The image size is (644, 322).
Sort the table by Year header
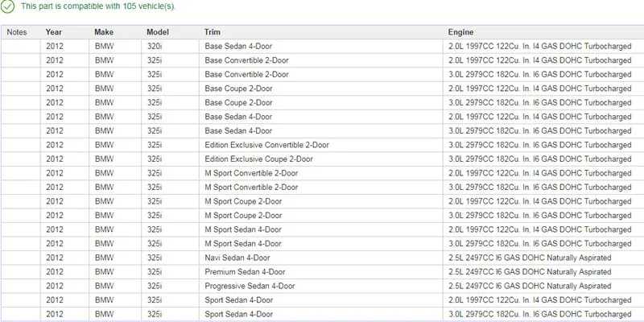pos(54,32)
